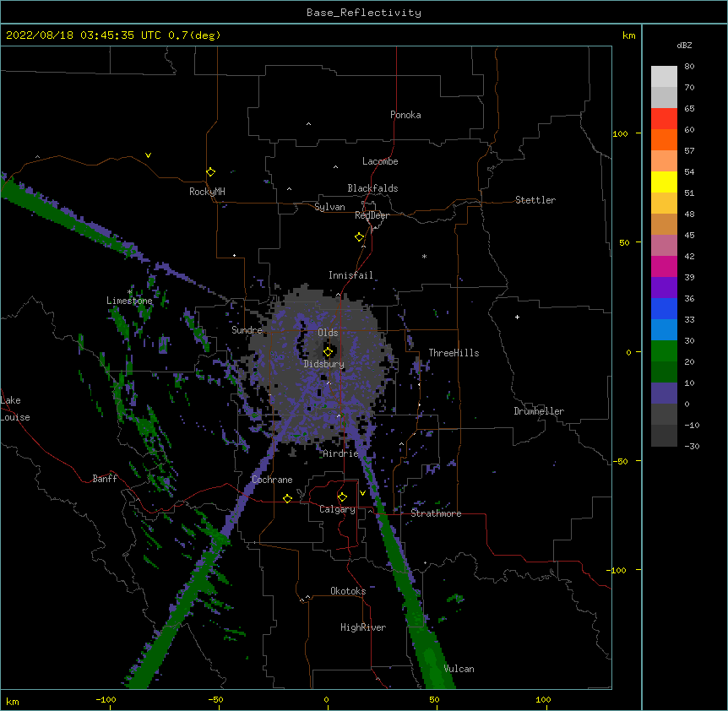The image size is (728, 711).
Task: Click the Cochrane label
Action: 272,480
